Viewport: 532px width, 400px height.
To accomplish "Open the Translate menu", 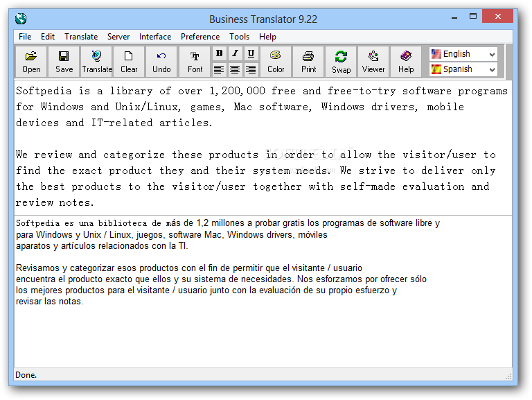I will tap(81, 37).
